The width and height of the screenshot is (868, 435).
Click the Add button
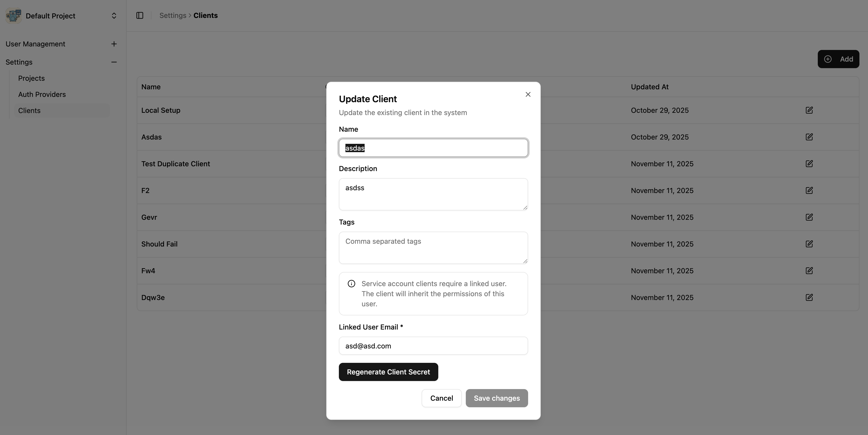click(838, 59)
